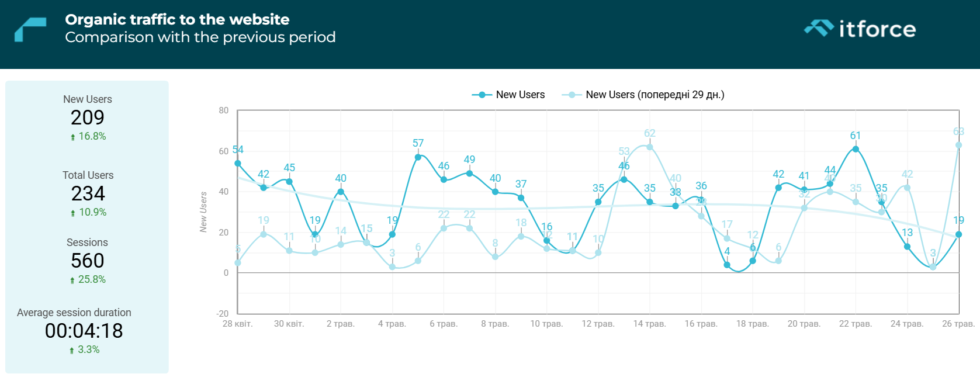The width and height of the screenshot is (980, 374).
Task: Click the green arrow beside 10.9%
Action: pos(72,213)
